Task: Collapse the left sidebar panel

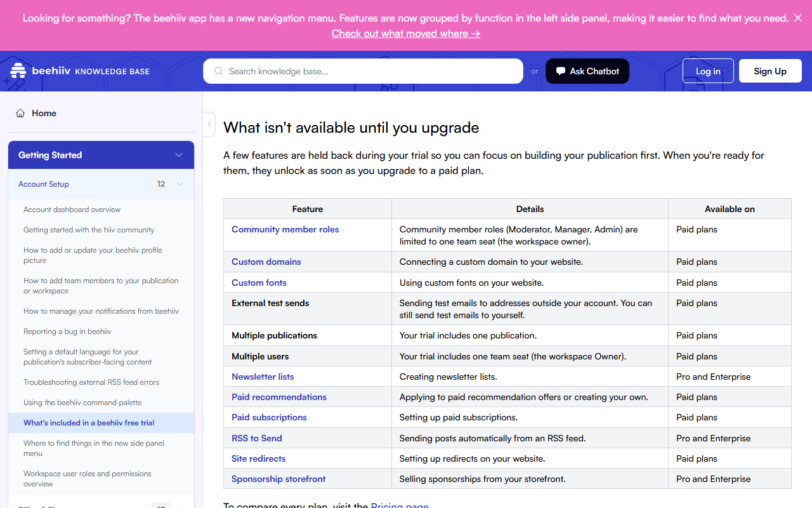Action: point(209,124)
